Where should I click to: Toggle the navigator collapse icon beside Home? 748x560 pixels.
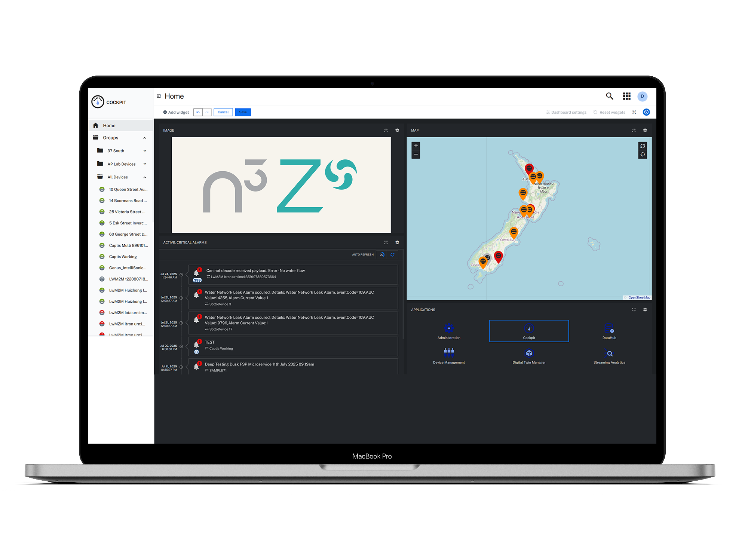159,96
